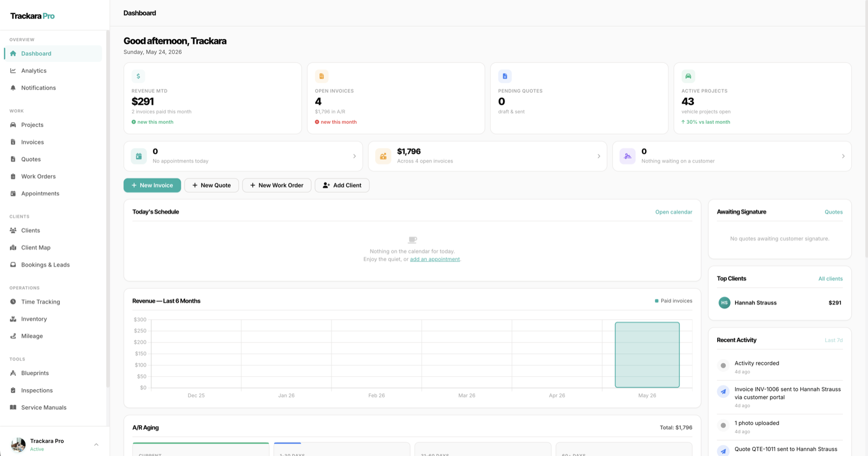The width and height of the screenshot is (868, 456).
Task: Open Time Tracking in the sidebar
Action: click(x=53, y=302)
